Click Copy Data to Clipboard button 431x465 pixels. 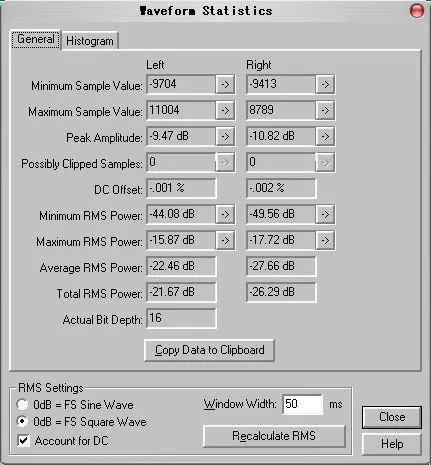click(x=209, y=350)
